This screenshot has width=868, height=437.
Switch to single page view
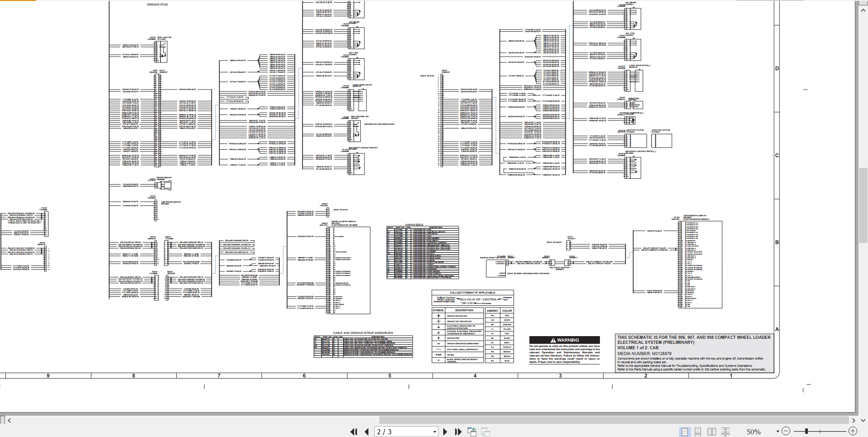coord(684,432)
